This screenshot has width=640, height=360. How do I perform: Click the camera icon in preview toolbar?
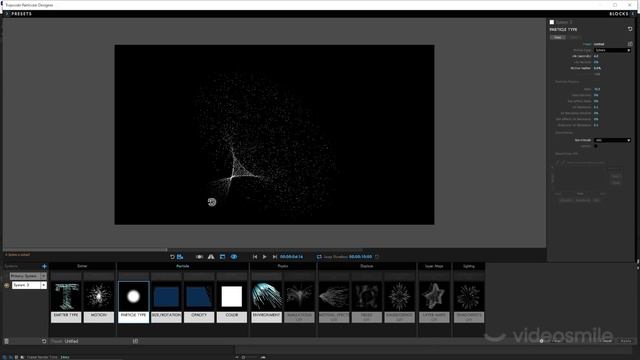pos(199,257)
